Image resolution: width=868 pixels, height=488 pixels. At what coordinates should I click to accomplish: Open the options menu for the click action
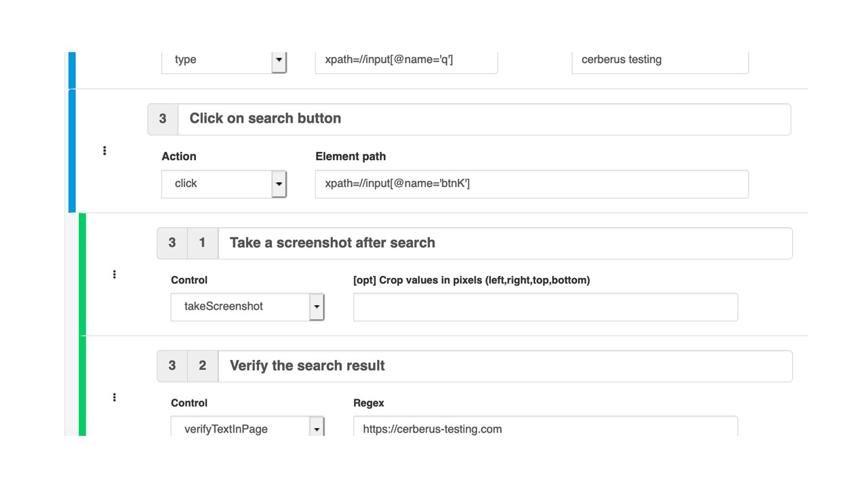click(104, 150)
